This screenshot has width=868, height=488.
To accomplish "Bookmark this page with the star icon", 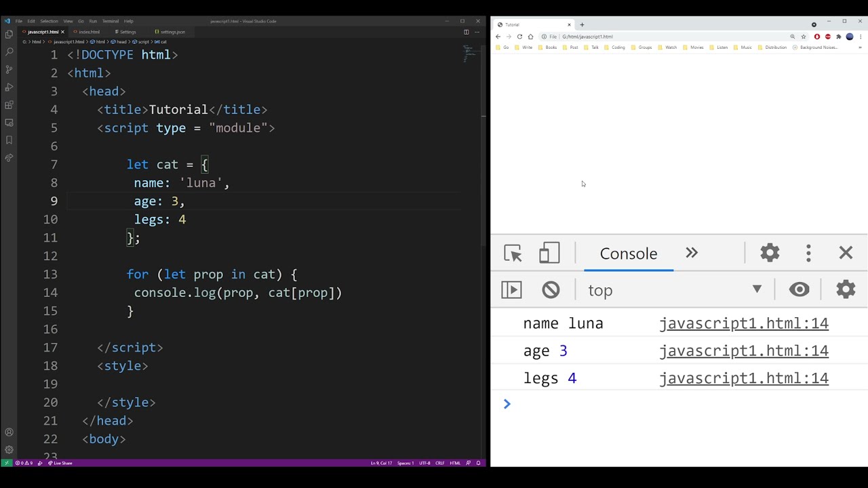I will click(804, 37).
